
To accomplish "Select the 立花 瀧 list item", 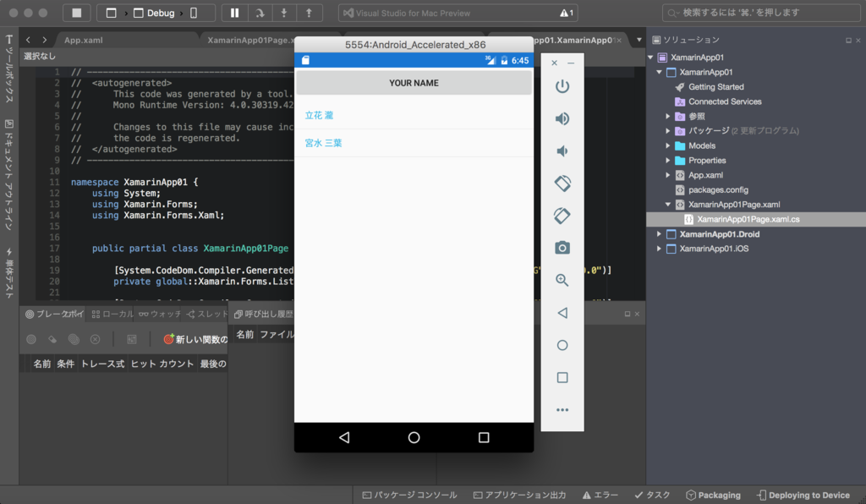I will (x=414, y=115).
